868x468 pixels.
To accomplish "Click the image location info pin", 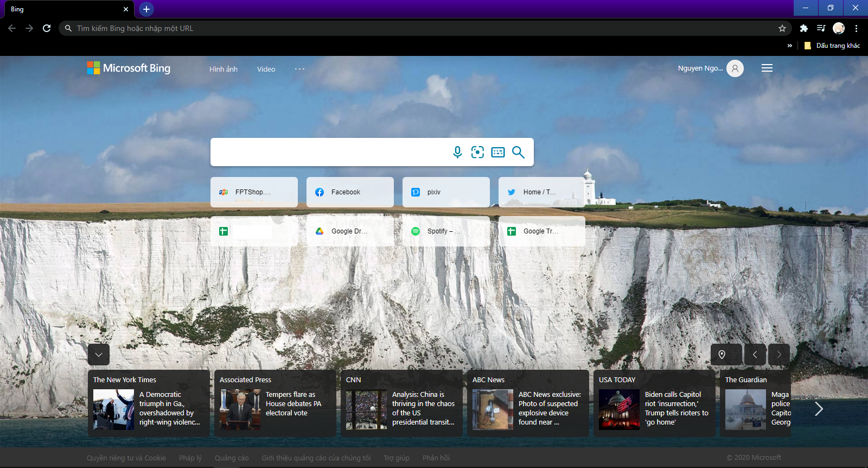I will click(722, 355).
